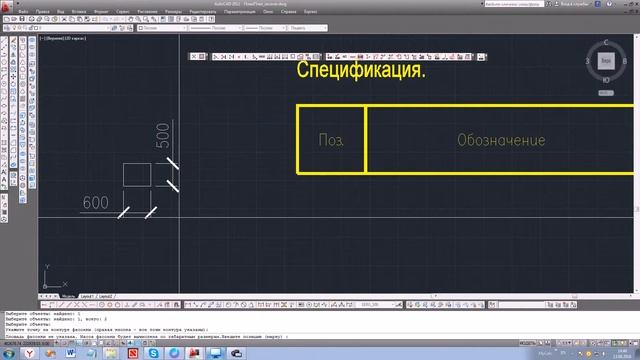
Task: Toggle Polar tracking in status bar
Action: 87,343
